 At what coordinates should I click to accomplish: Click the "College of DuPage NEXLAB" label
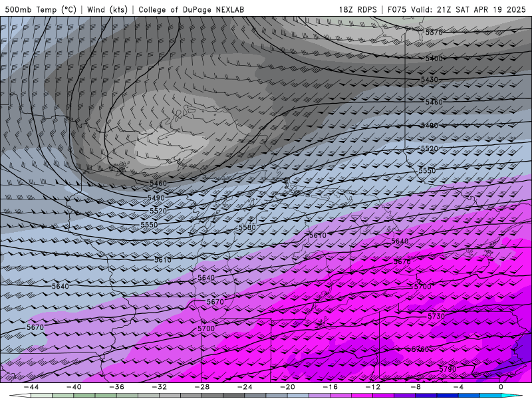point(191,9)
